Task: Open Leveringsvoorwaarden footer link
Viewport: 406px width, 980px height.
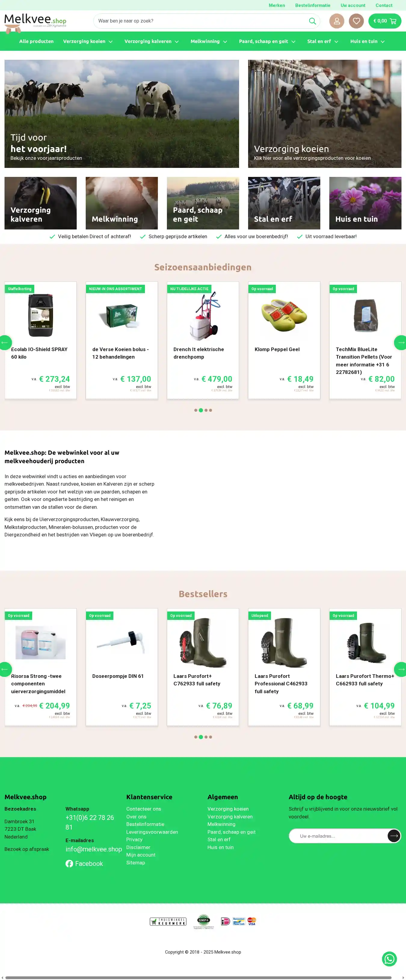Action: 152,832
